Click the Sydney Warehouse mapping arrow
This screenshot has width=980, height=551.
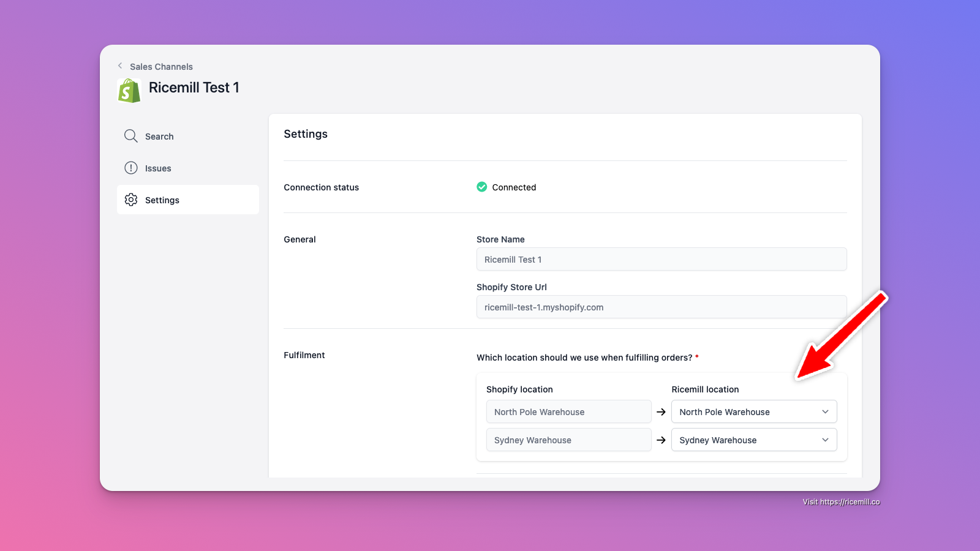pyautogui.click(x=661, y=440)
